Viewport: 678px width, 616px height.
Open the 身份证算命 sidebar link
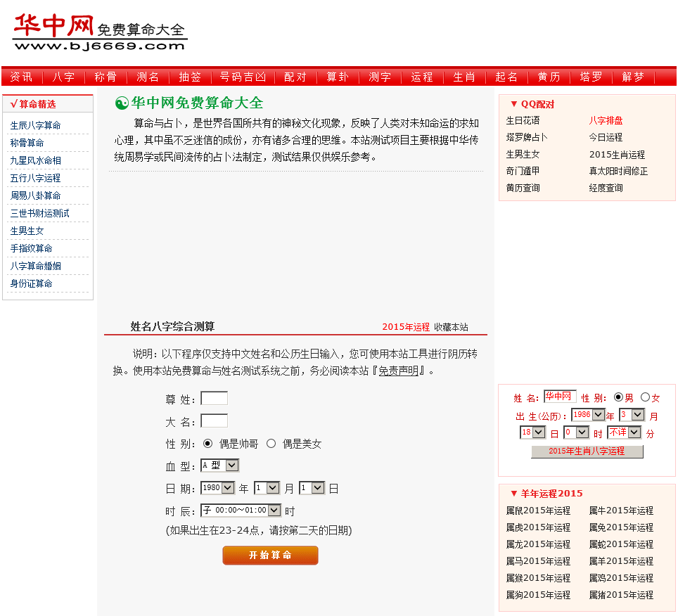coord(31,283)
